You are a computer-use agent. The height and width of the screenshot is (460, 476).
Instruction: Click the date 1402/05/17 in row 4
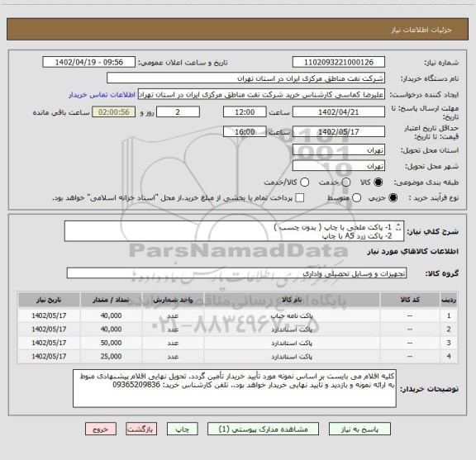[x=49, y=357]
